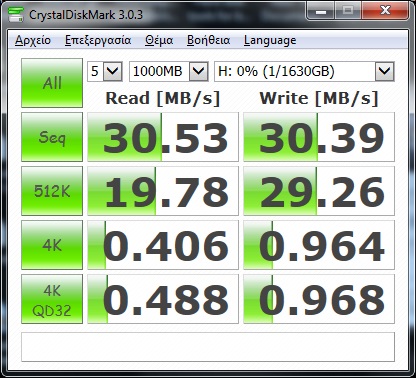Open the Language menu
This screenshot has height=378, width=416.
click(270, 40)
